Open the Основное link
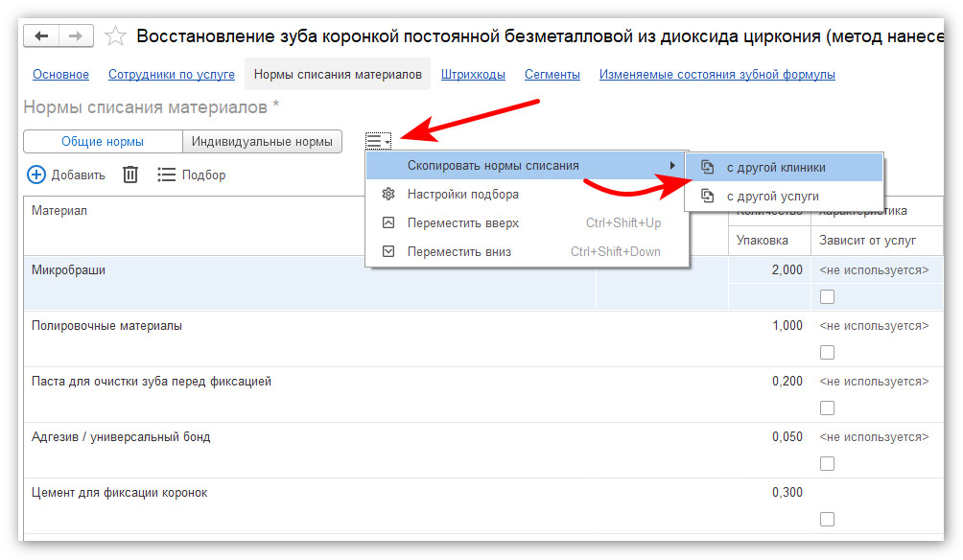 60,74
